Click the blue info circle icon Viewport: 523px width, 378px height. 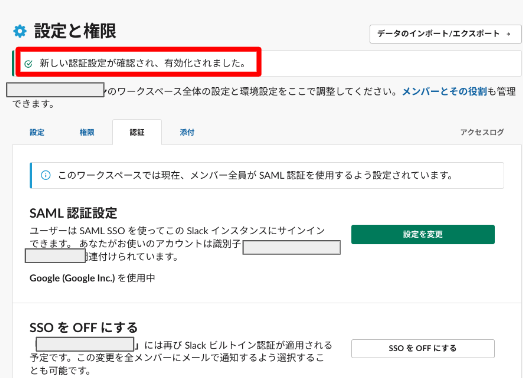coord(46,175)
